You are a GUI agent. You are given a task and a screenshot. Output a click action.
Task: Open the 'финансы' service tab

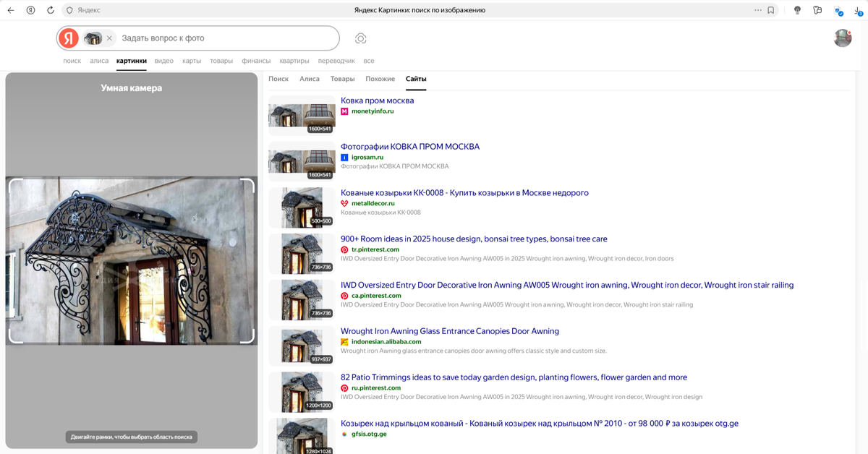pos(256,61)
